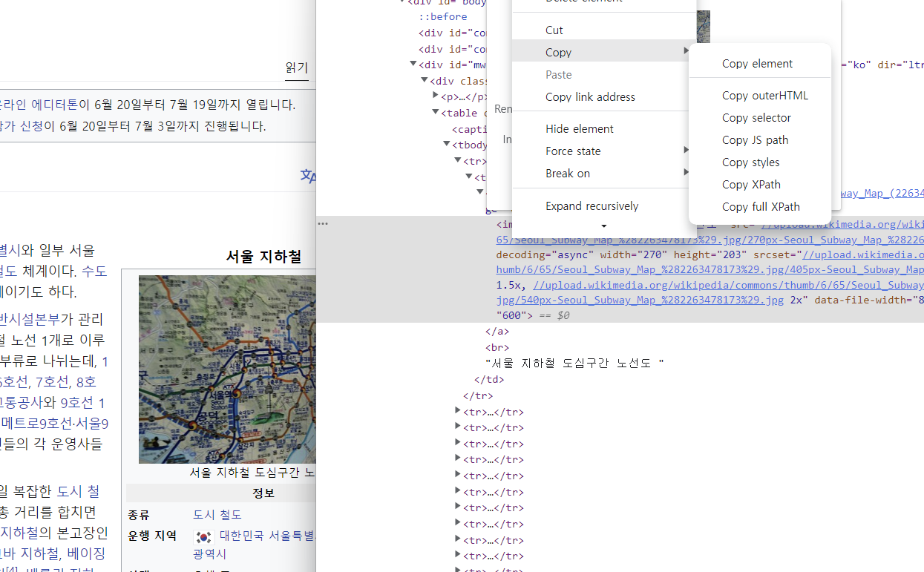Screen dimensions: 924x572
Task: Select Copy outerHTML
Action: [x=759, y=95]
